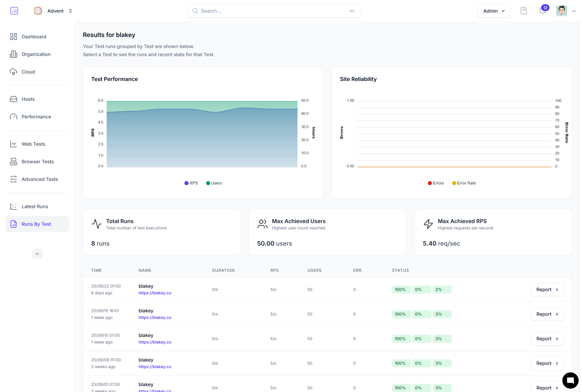Open Report for 25/09/22 run
This screenshot has height=392, width=582.
pyautogui.click(x=547, y=290)
